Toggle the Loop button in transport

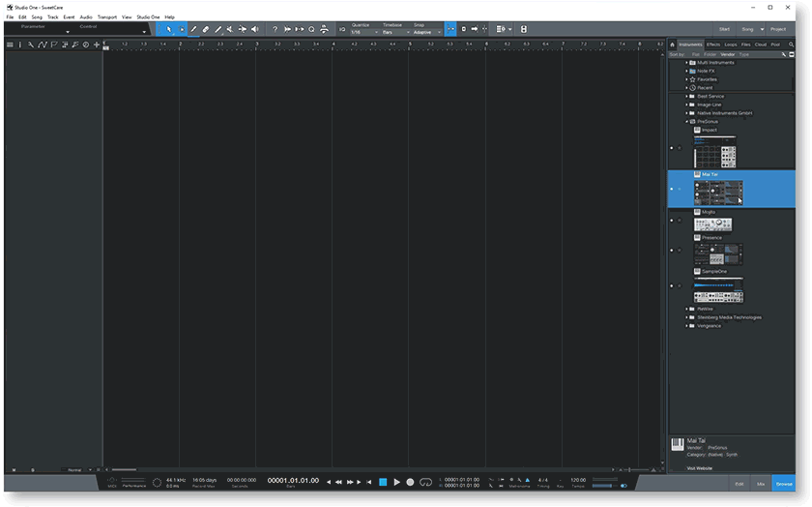(425, 482)
